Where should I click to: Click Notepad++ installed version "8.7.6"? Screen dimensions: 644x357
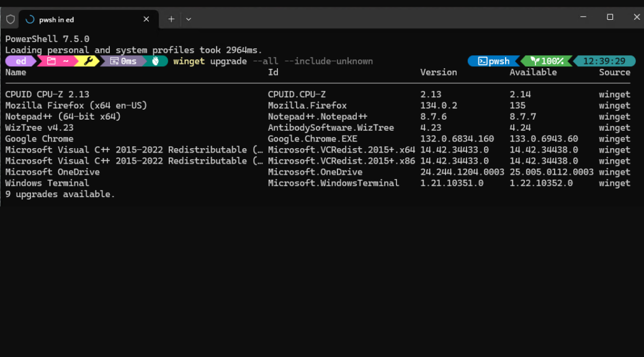433,117
